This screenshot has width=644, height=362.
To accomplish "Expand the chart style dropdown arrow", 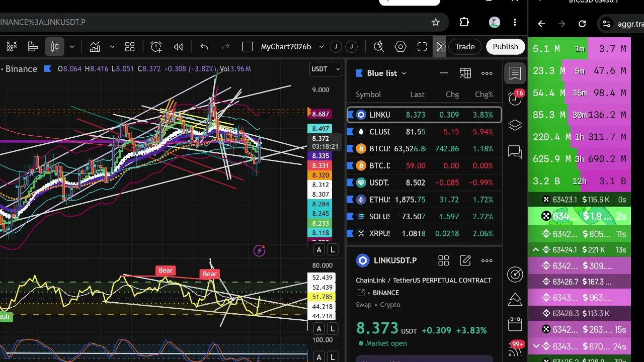I will [x=72, y=47].
